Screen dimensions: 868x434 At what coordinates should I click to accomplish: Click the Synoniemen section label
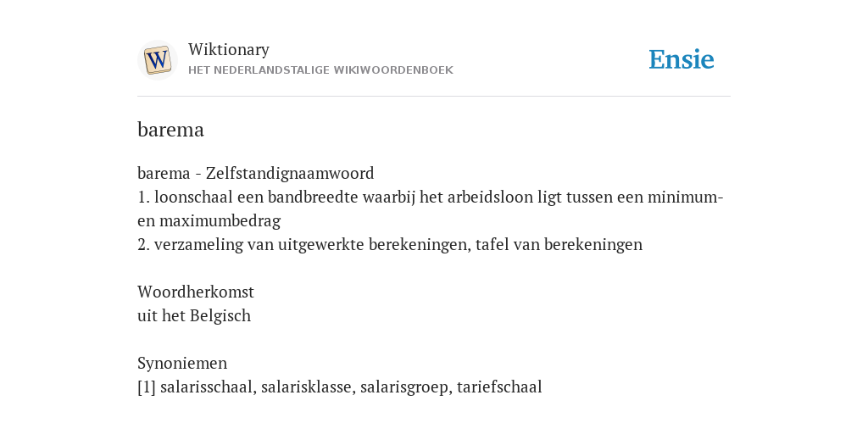coord(182,363)
